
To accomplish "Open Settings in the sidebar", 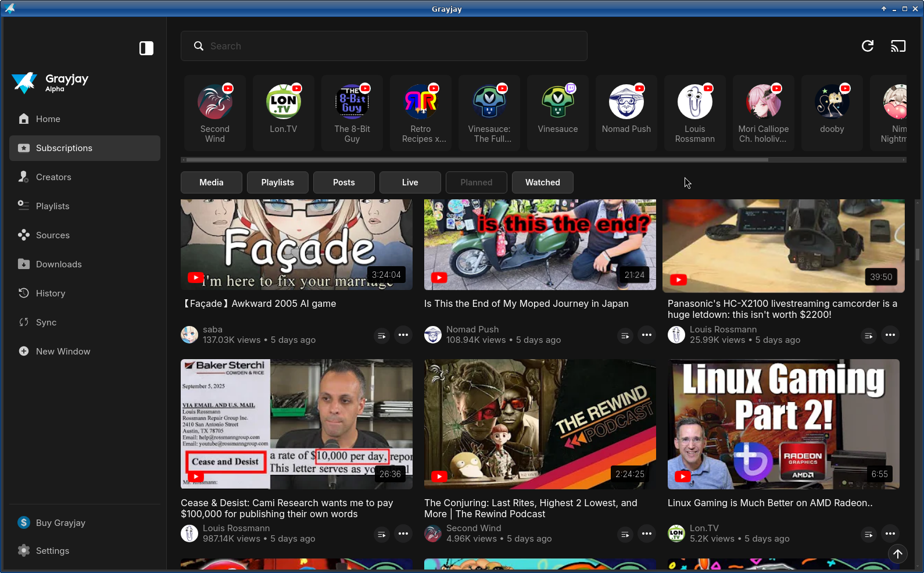I will pos(85,551).
